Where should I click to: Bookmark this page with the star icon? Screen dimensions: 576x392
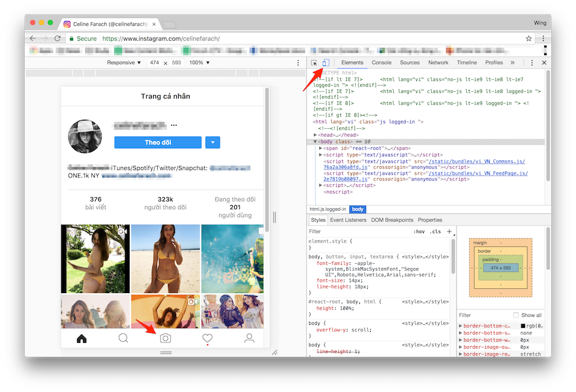click(529, 38)
